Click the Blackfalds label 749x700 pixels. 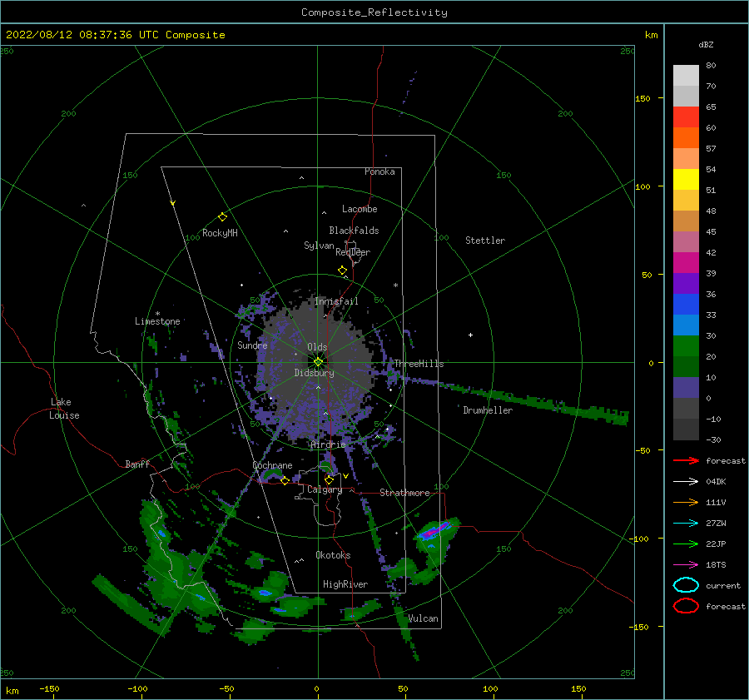354,231
